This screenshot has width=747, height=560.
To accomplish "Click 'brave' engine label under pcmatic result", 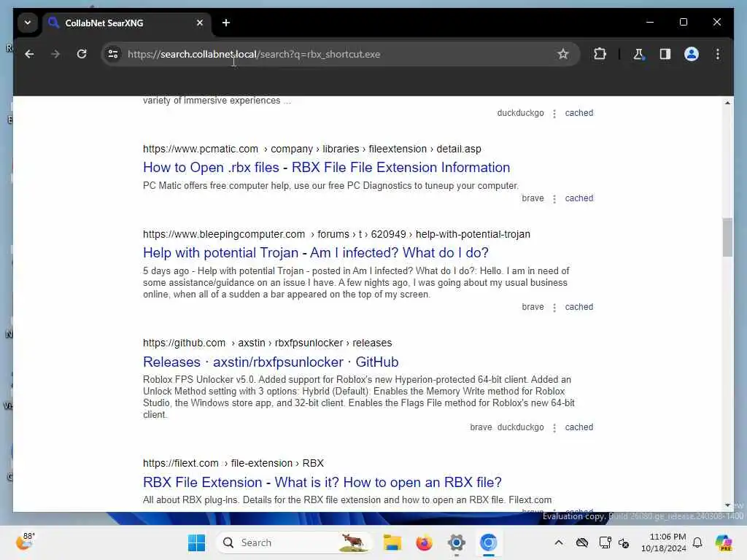I will tap(533, 198).
